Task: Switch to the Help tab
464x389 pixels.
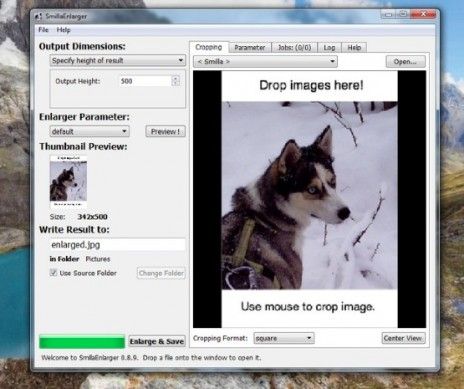Action: click(x=354, y=48)
